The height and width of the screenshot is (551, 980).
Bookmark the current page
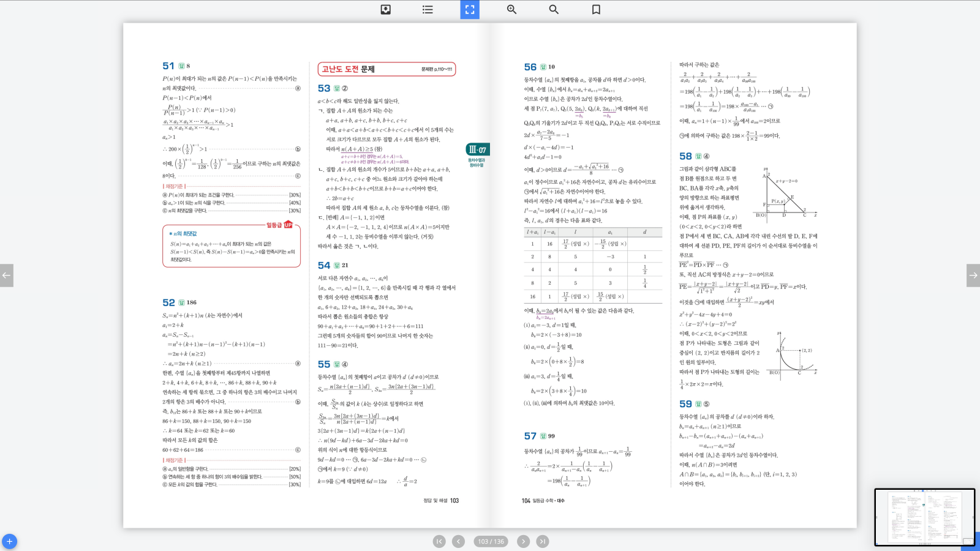coord(595,9)
